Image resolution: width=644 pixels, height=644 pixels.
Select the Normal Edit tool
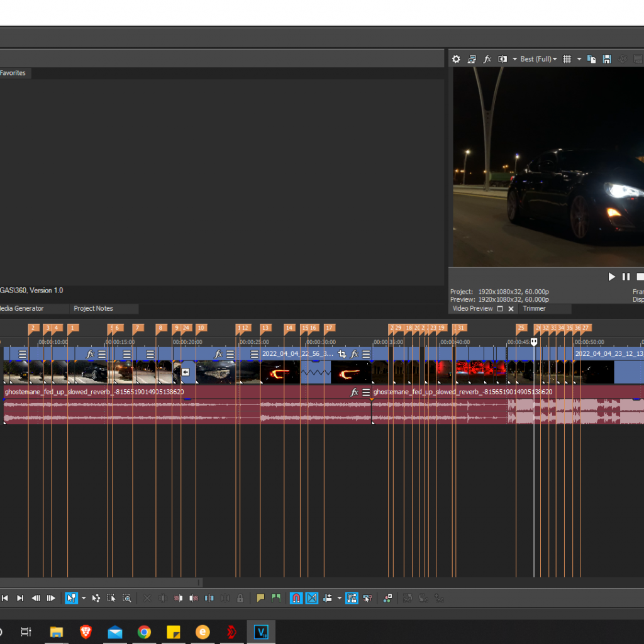71,598
